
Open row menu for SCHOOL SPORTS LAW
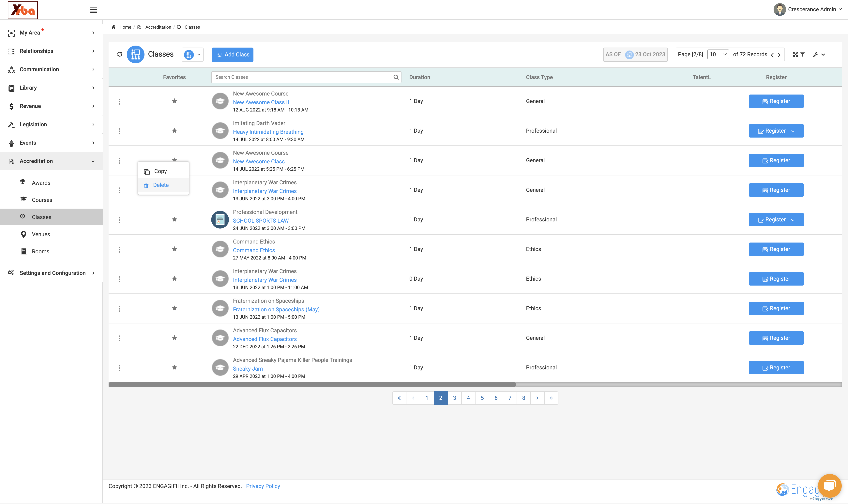[x=119, y=220]
